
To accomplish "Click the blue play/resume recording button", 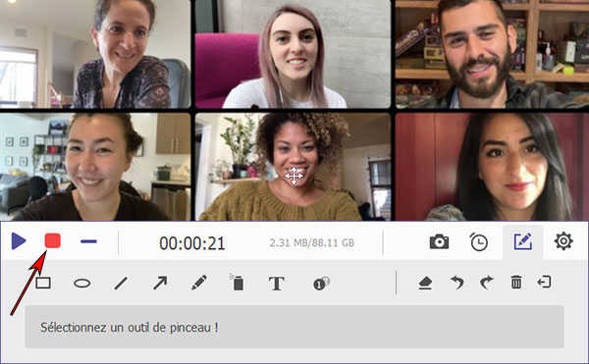I will [19, 241].
